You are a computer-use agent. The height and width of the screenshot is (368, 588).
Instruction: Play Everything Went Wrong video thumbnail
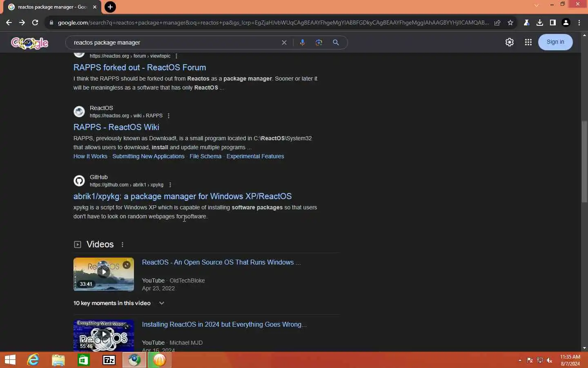click(x=104, y=335)
